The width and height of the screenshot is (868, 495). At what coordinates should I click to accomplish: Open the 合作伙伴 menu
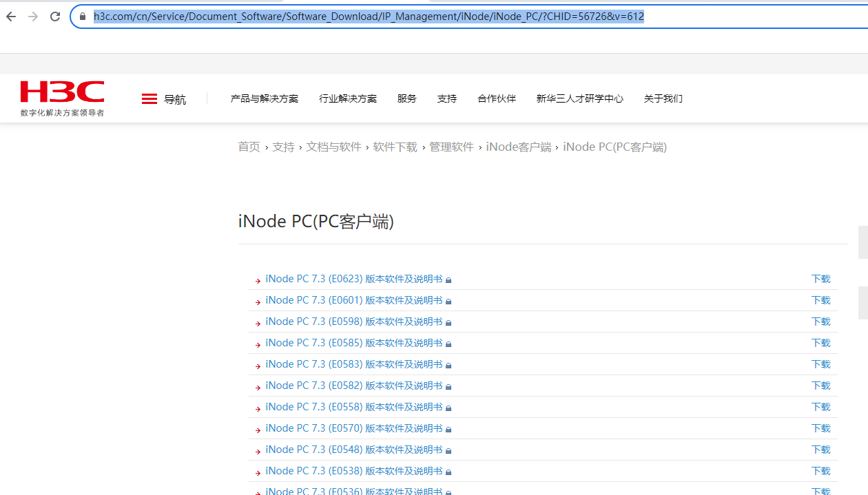click(x=497, y=98)
